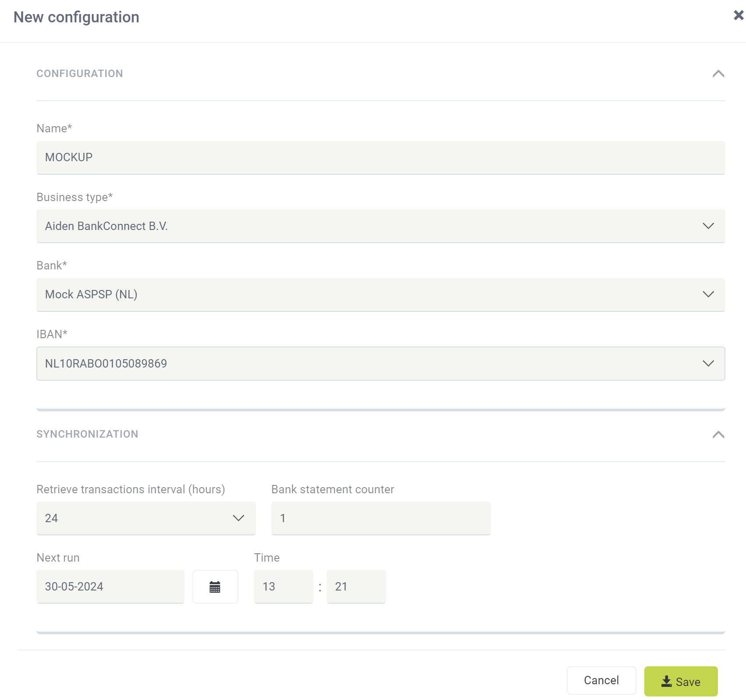Click the Bank statement counter field
This screenshot has width=746, height=700.
[x=380, y=518]
